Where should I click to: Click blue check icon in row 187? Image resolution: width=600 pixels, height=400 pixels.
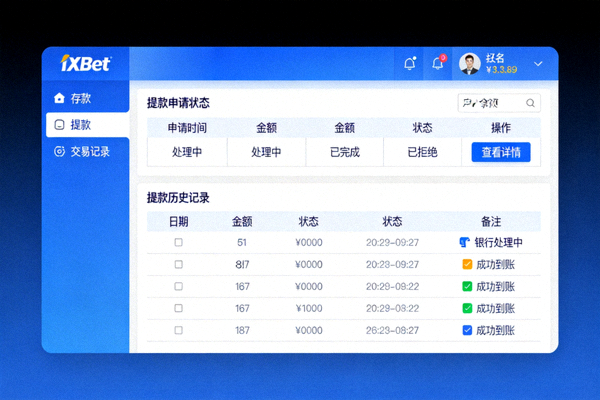pos(467,330)
